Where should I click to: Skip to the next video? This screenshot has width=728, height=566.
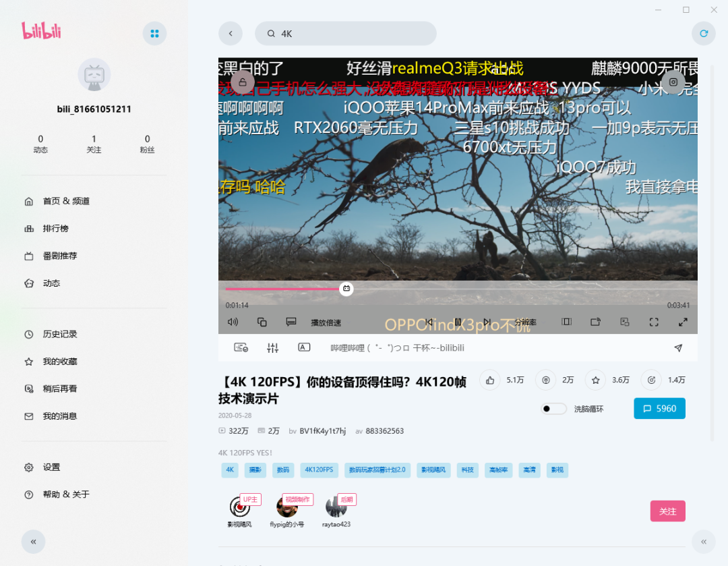click(487, 322)
